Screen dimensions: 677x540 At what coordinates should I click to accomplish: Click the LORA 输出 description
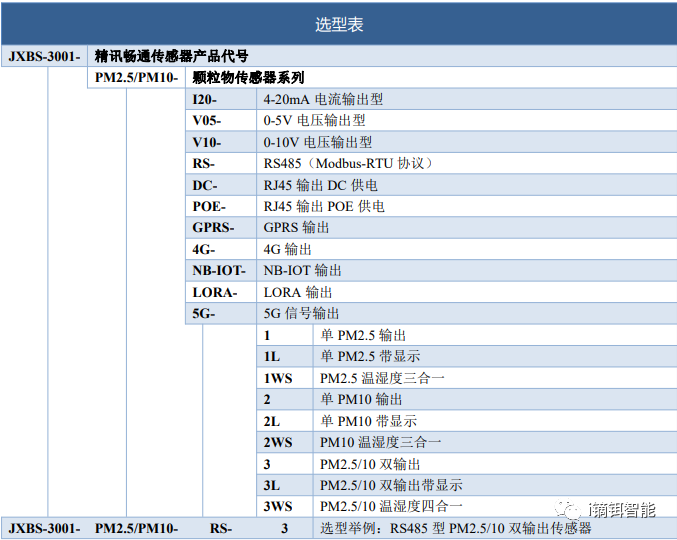[298, 292]
